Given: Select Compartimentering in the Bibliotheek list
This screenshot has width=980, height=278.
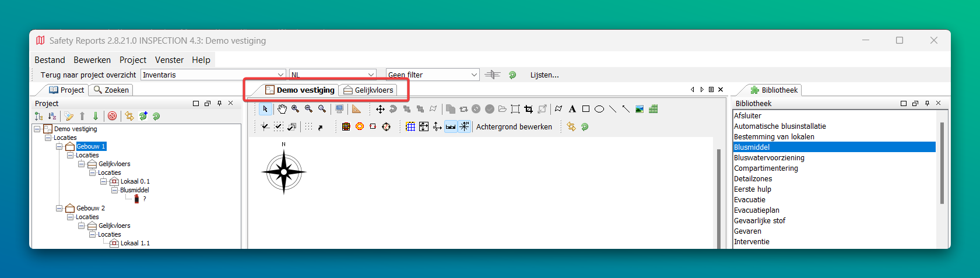Looking at the screenshot, I should coord(765,168).
